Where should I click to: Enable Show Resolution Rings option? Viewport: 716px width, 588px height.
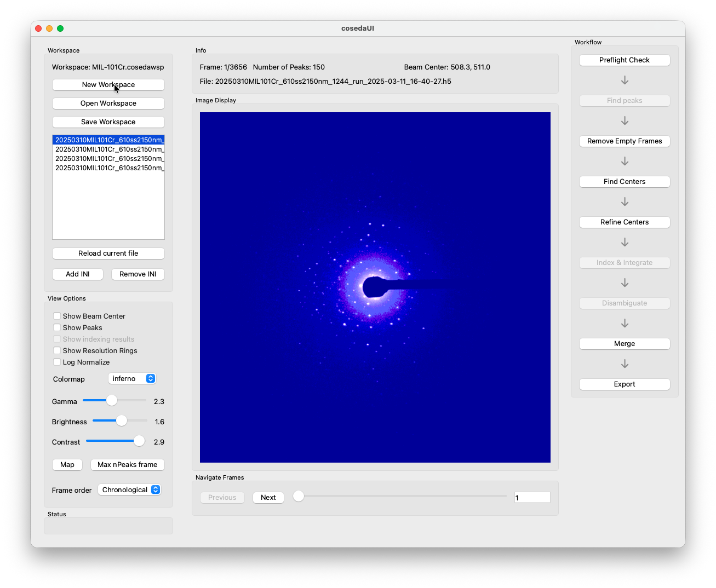tap(57, 350)
